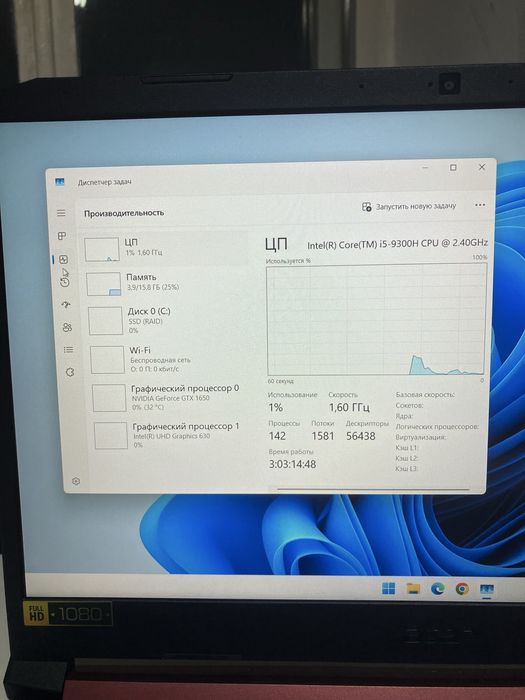525x700 pixels.
Task: Click the Task Manager taskbar icon
Action: coord(487,590)
